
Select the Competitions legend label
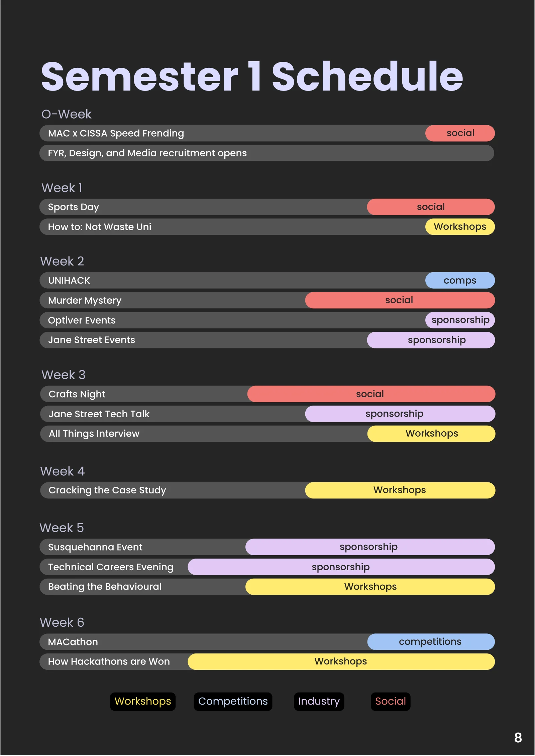click(233, 701)
